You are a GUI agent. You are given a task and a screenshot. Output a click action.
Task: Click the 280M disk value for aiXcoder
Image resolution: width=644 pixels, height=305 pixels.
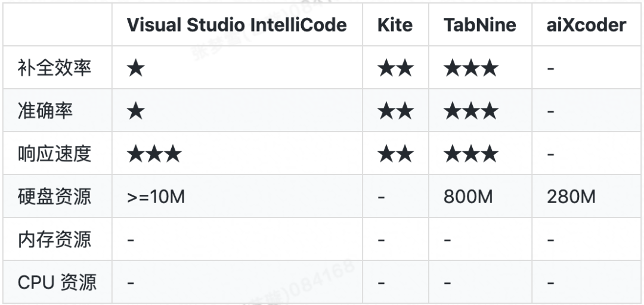[x=571, y=197]
